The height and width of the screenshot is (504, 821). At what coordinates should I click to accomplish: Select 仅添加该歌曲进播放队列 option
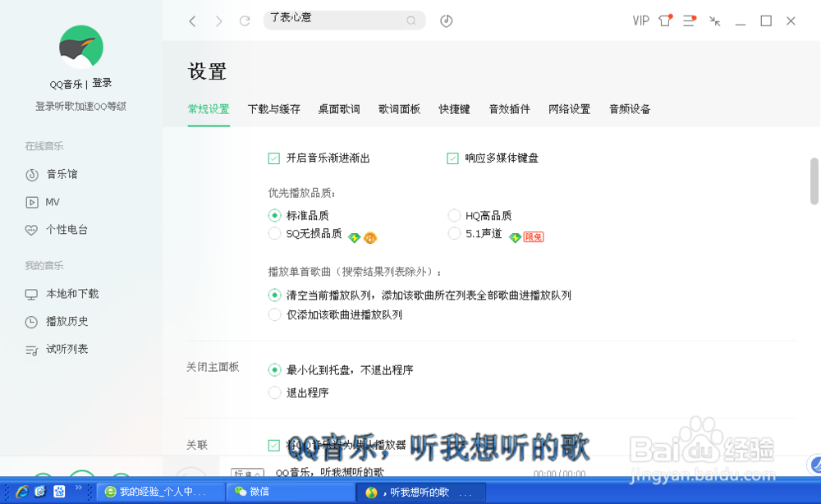pyautogui.click(x=274, y=314)
